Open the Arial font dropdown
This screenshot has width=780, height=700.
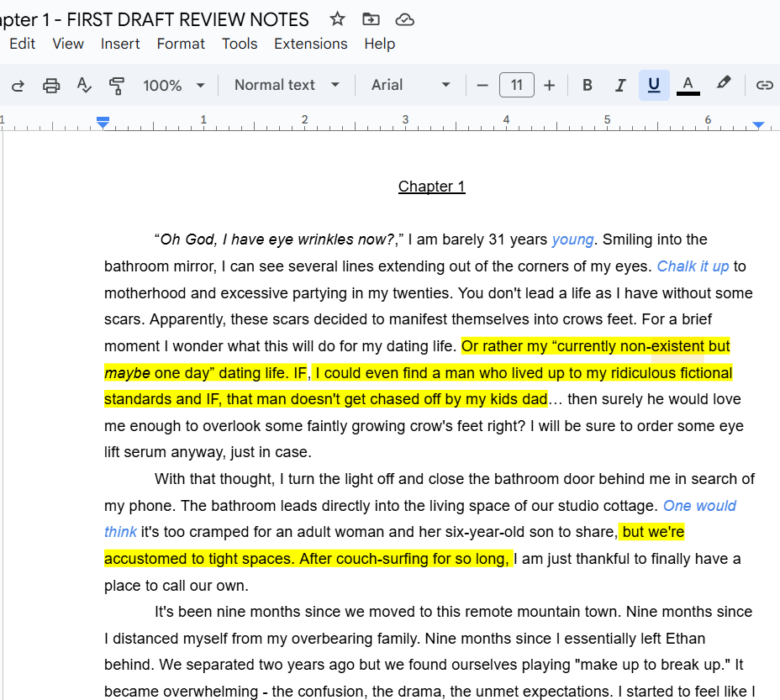(x=411, y=85)
